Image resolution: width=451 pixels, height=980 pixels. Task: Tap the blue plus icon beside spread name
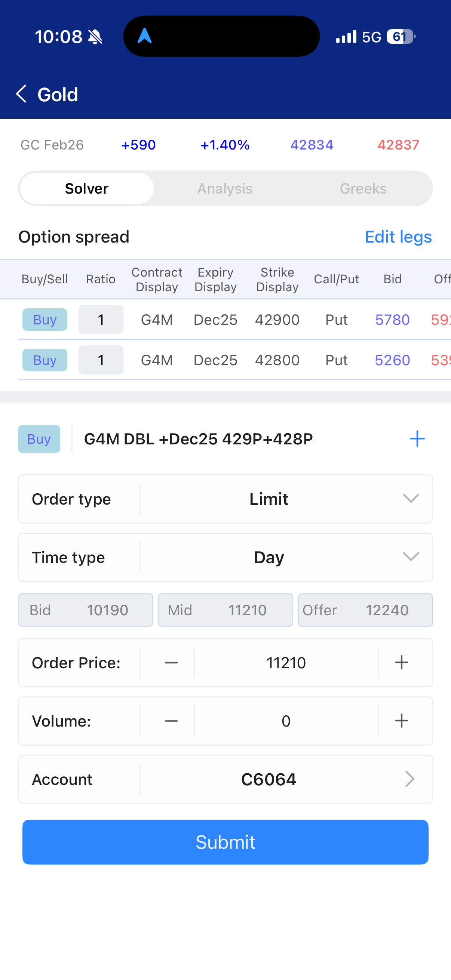417,439
